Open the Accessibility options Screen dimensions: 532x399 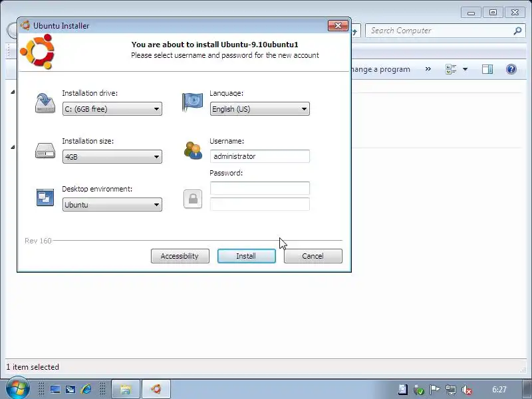point(180,256)
